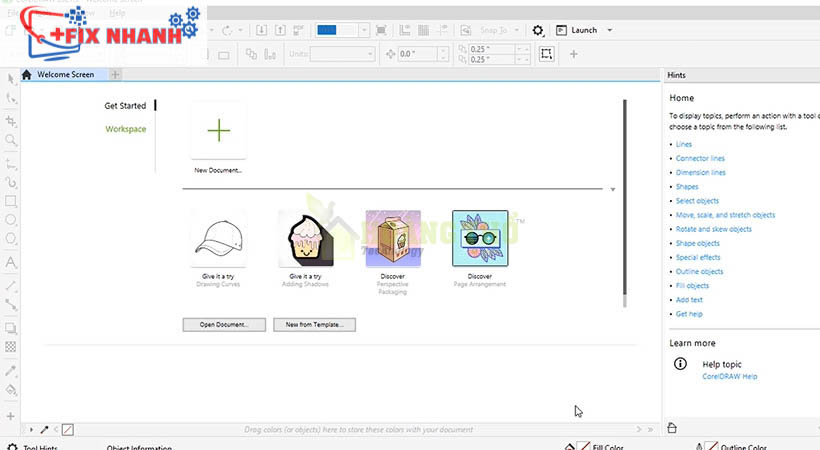820x450 pixels.
Task: Switch to the Welcome Screen tab
Action: point(64,74)
